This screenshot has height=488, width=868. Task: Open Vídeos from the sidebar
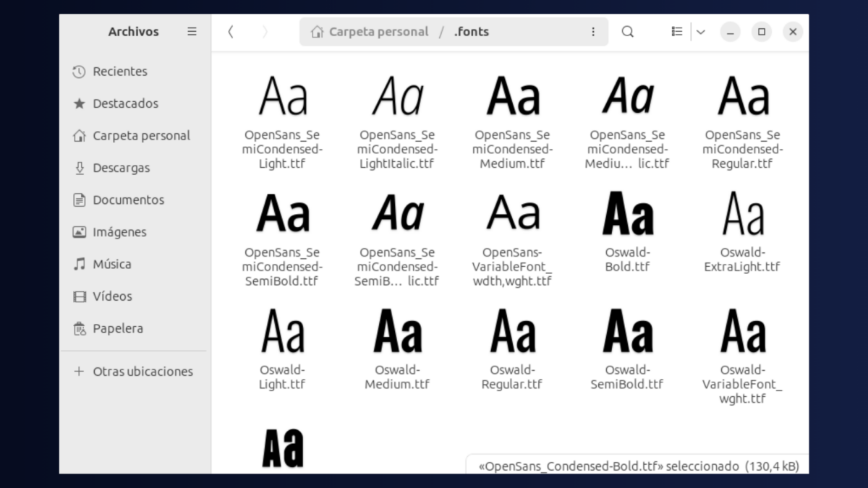tap(111, 296)
